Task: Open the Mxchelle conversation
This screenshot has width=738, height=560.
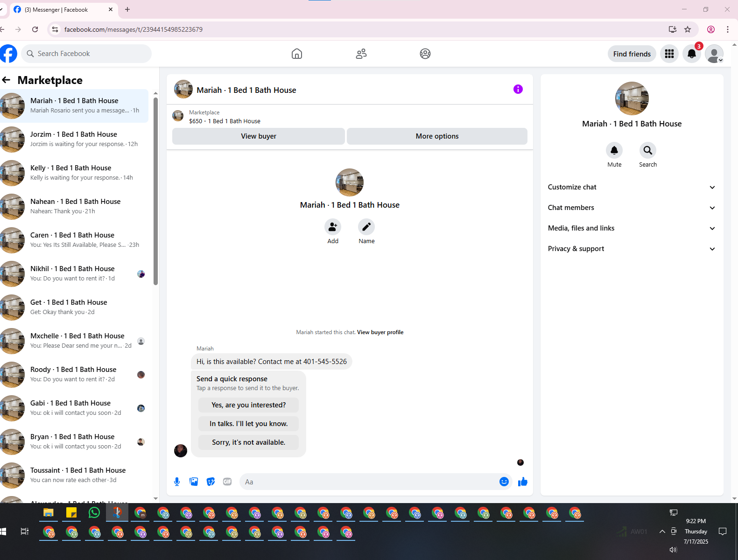Action: pyautogui.click(x=74, y=341)
